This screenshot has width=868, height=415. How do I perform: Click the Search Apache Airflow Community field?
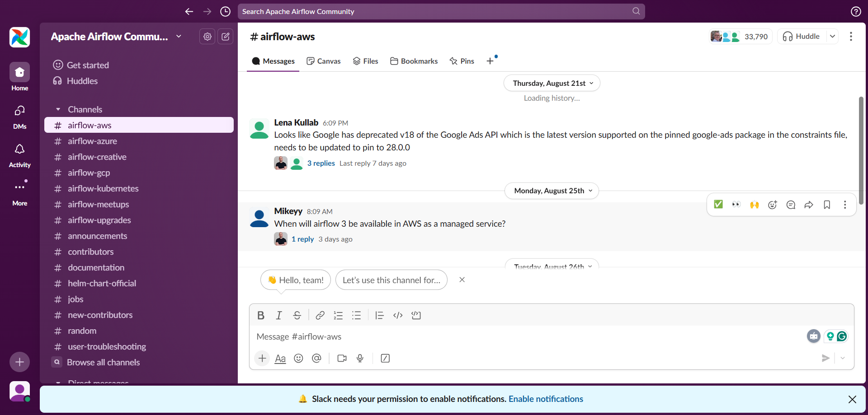[441, 11]
